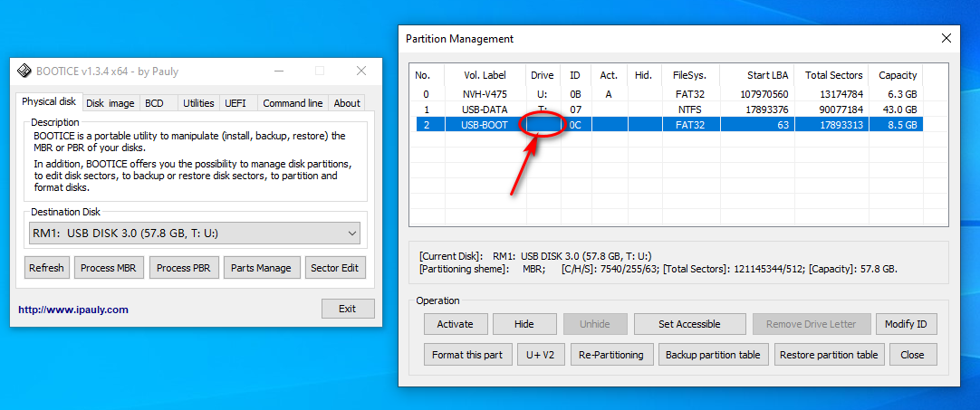Viewport: 980px width, 410px height.
Task: Click the ID cell 0B
Action: point(576,94)
